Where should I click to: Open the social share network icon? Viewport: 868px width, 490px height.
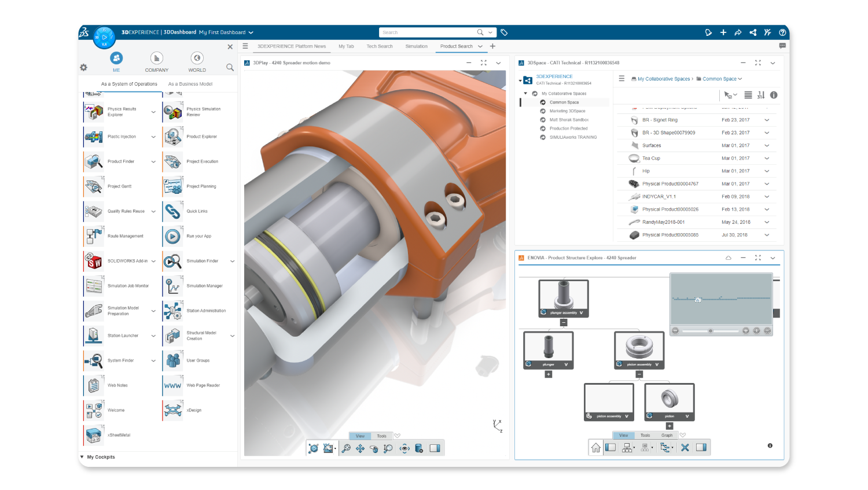pyautogui.click(x=753, y=32)
